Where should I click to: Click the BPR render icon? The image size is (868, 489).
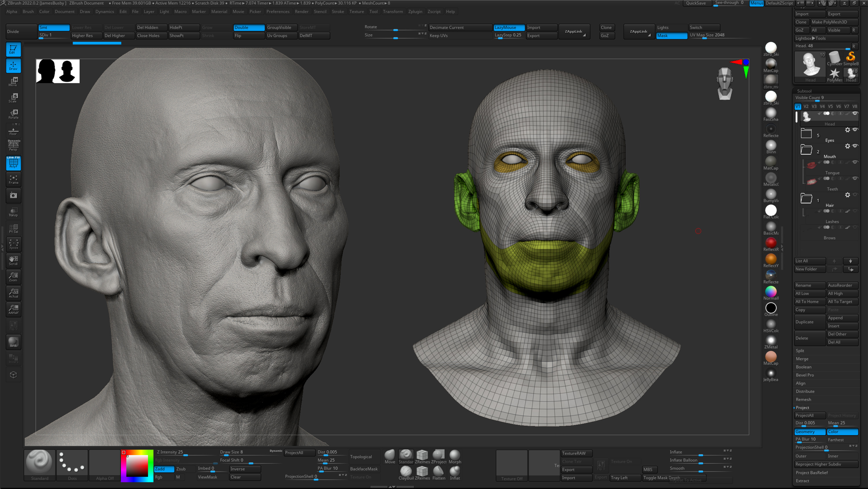[13, 342]
